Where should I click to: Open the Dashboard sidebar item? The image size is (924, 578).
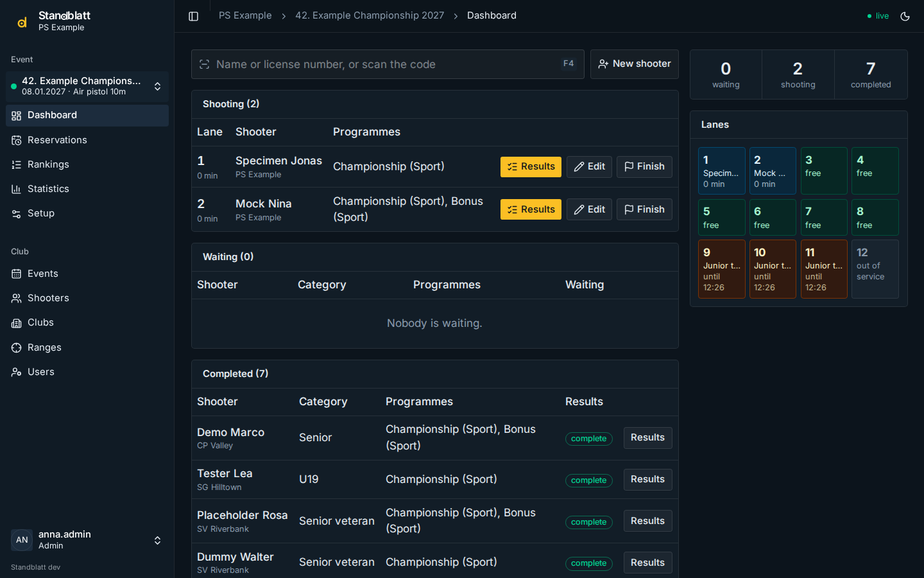(87, 116)
